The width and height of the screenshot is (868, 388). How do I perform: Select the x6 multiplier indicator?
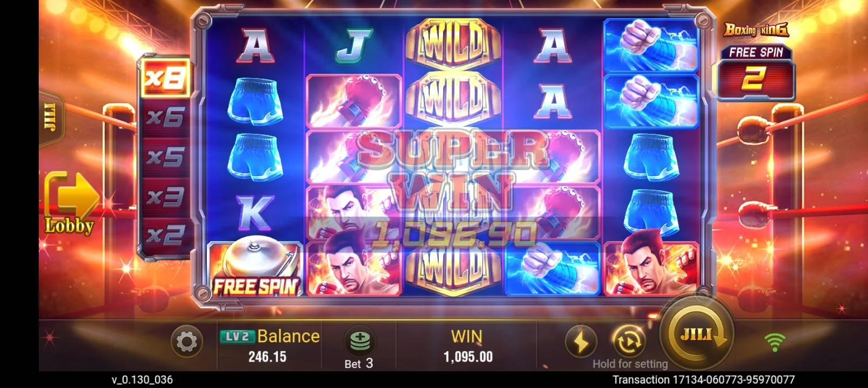click(x=166, y=117)
